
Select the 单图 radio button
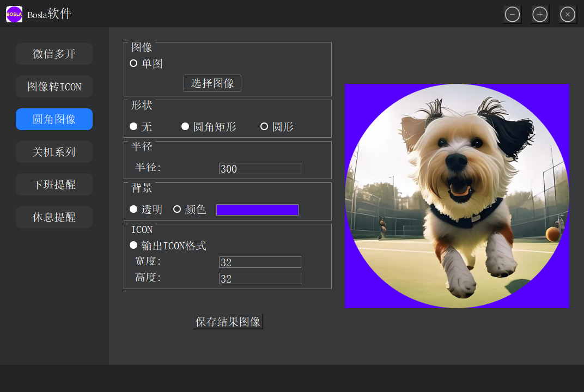tap(133, 64)
